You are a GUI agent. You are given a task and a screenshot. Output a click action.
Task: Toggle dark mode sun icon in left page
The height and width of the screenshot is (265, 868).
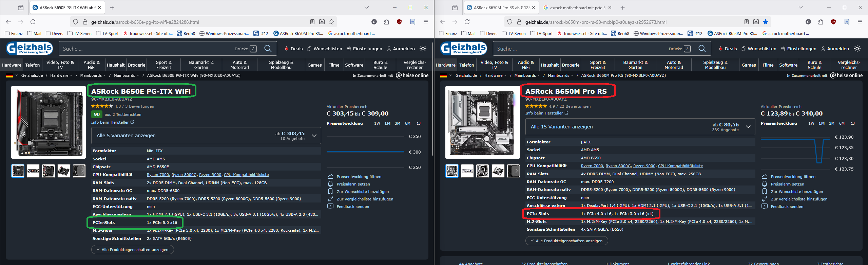click(x=423, y=49)
